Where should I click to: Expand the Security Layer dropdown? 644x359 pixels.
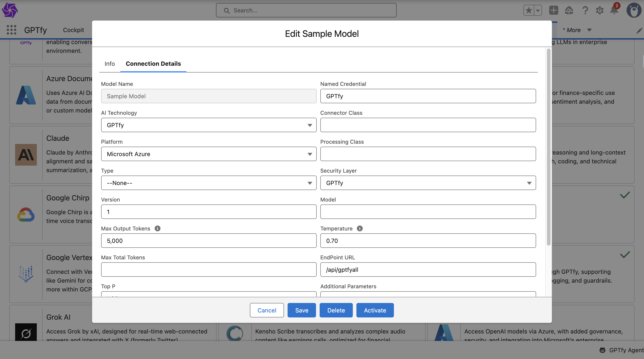coord(428,183)
